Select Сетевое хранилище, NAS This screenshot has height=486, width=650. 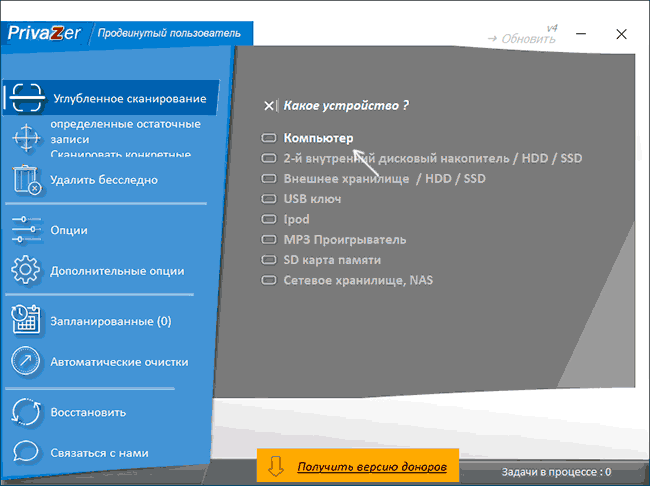(x=347, y=280)
